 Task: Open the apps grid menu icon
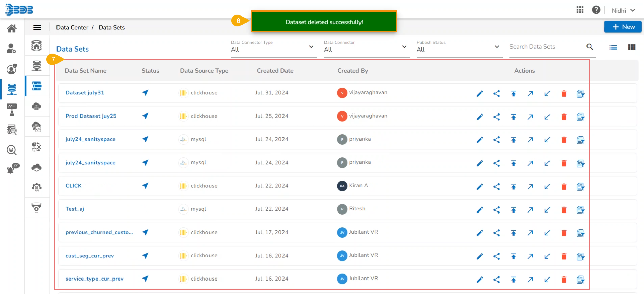click(580, 10)
